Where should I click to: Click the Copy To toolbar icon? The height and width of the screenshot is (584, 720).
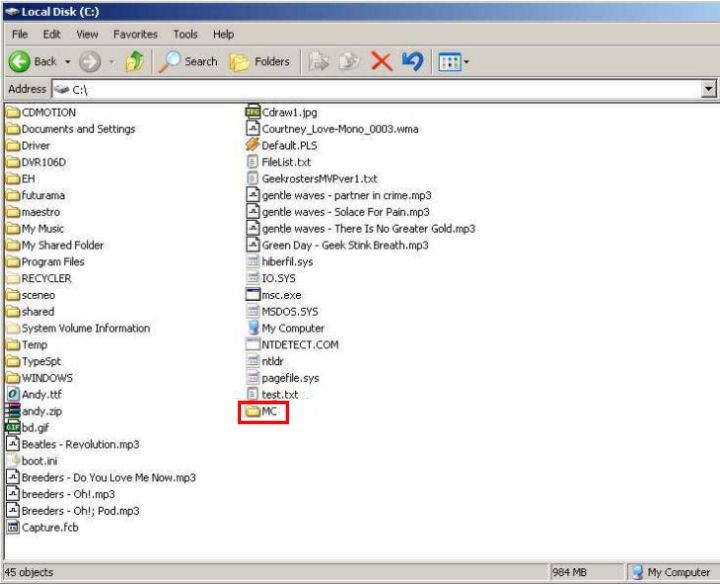[349, 62]
